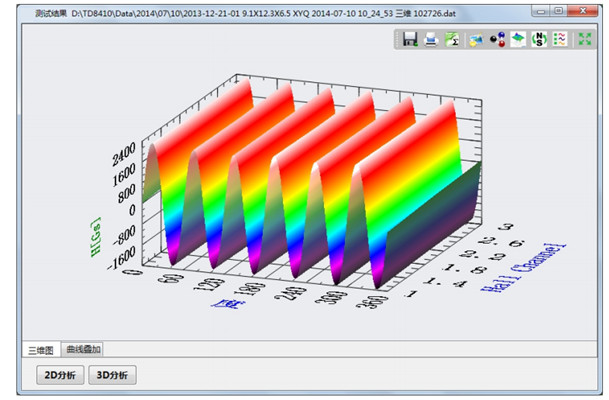The image size is (609, 400).
Task: Select the 3D surface plot icon
Action: [517, 39]
